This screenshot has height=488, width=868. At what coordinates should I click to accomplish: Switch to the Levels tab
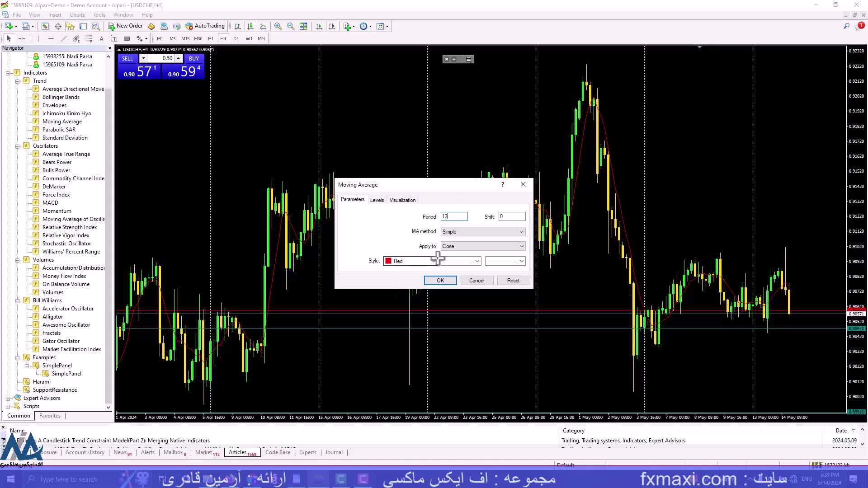377,200
